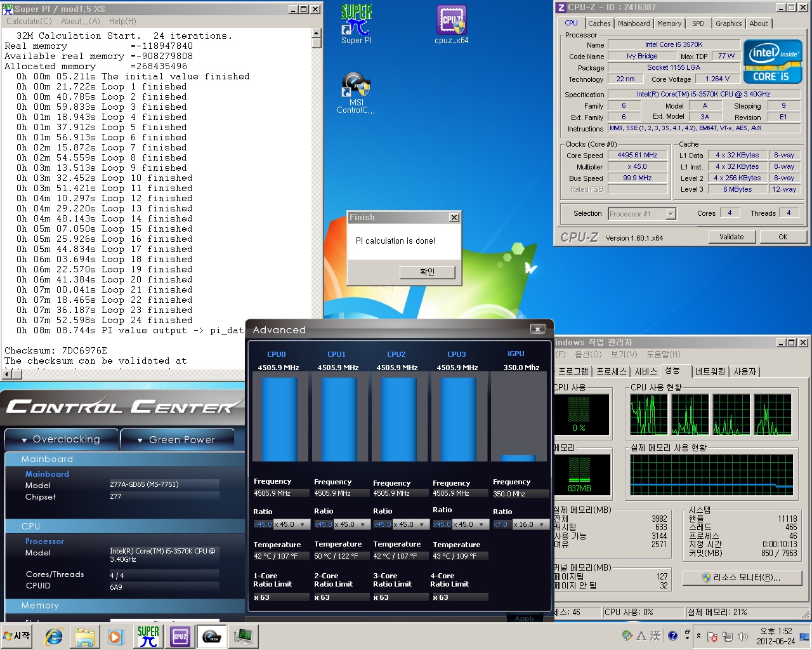Open the Super PI desktop shortcut
The image size is (812, 650).
[357, 24]
